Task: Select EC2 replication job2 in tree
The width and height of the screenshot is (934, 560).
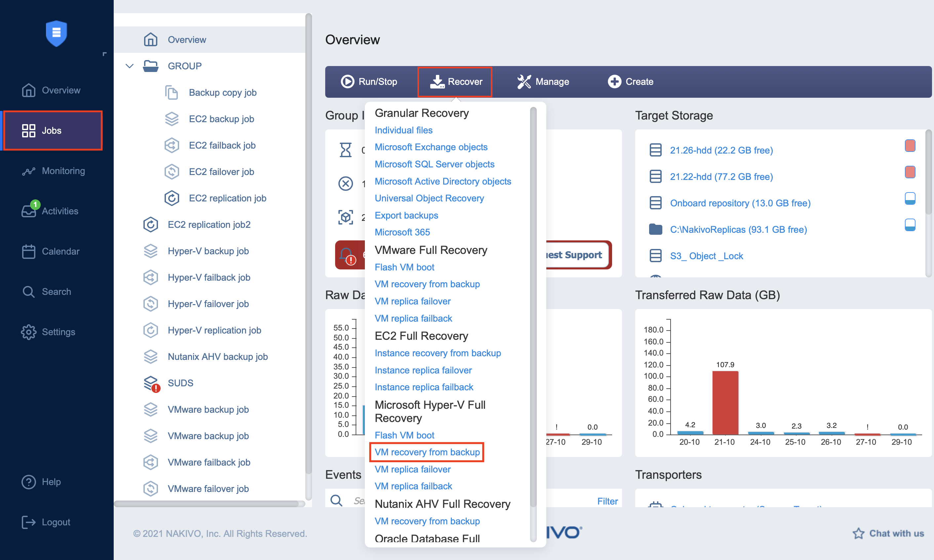Action: click(x=209, y=225)
